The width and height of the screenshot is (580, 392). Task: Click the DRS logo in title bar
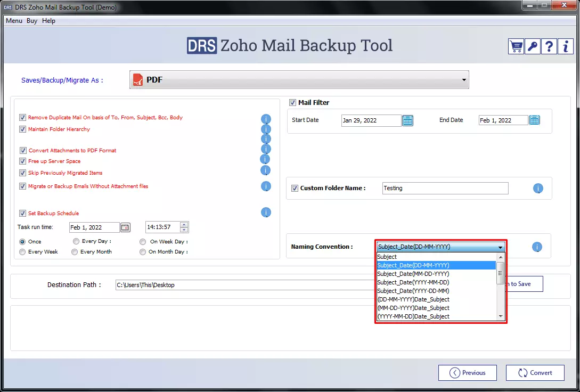click(x=7, y=7)
